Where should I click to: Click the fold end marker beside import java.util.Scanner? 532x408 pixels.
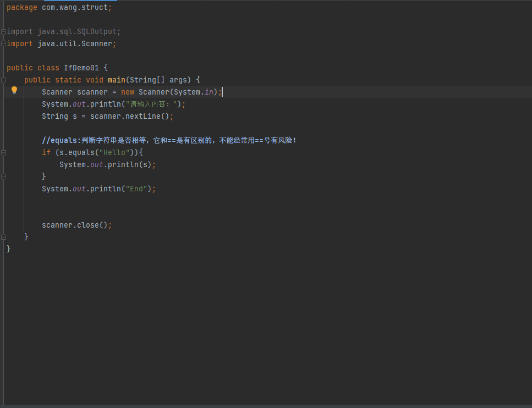[x=3, y=44]
